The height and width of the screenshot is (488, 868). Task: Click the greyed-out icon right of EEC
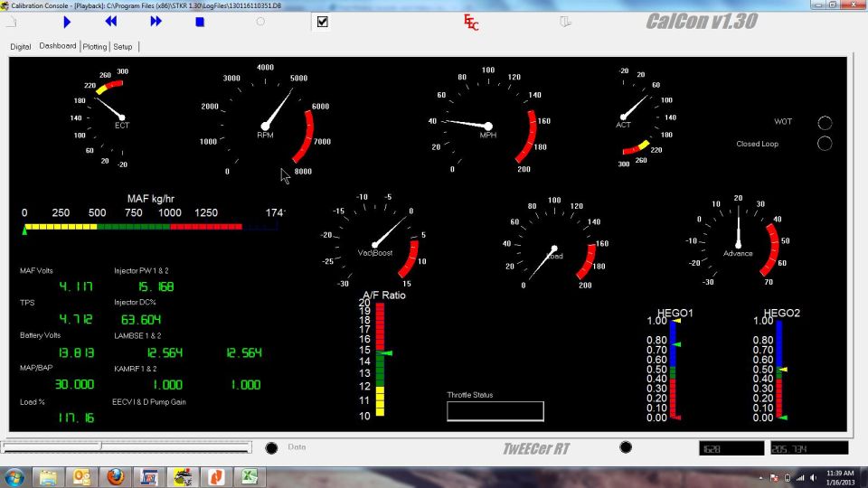click(564, 22)
